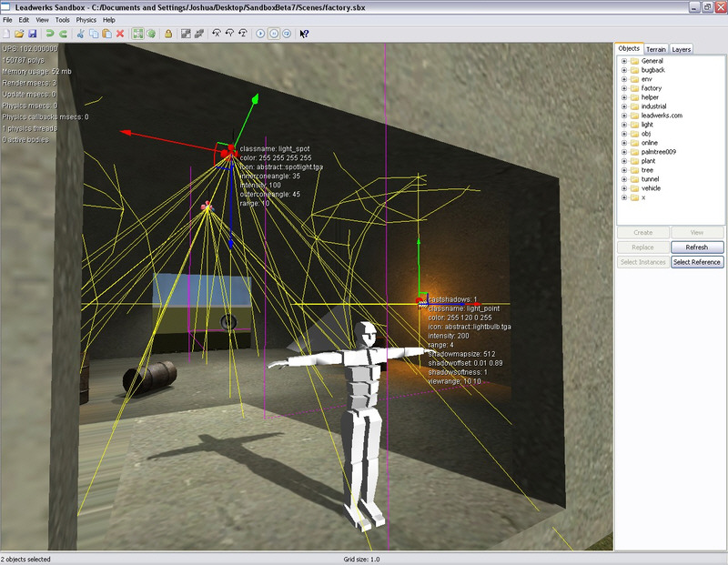
Task: Click the red X Delete icon
Action: coord(120,34)
